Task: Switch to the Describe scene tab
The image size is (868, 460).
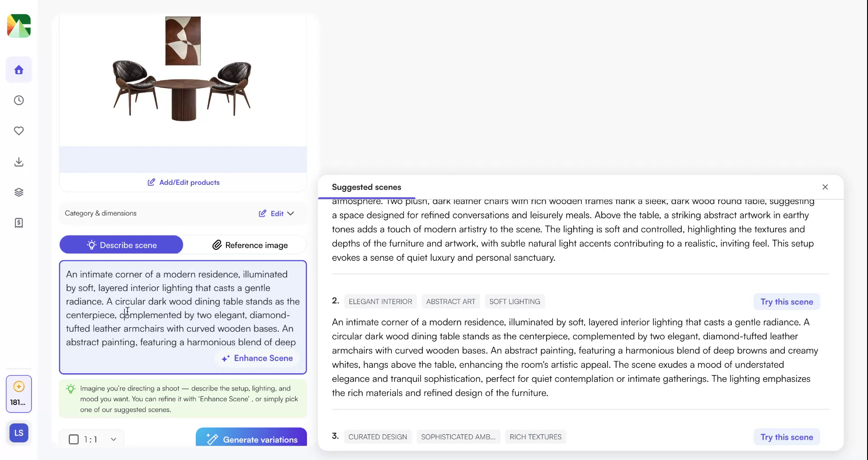Action: 121,244
